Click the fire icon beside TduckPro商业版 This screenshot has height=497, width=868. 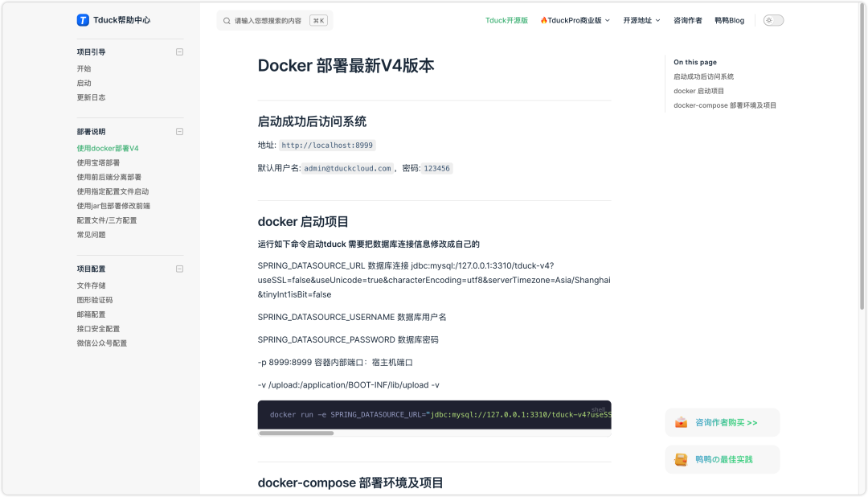click(x=543, y=20)
